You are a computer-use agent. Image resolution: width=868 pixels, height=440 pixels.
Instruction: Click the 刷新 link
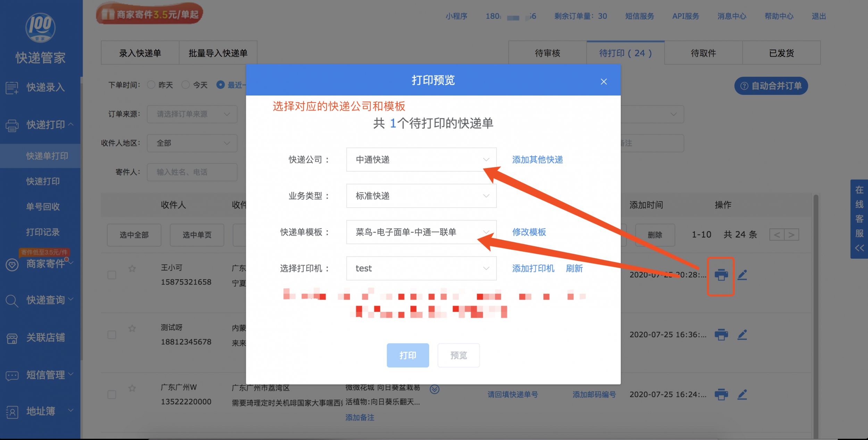point(574,268)
